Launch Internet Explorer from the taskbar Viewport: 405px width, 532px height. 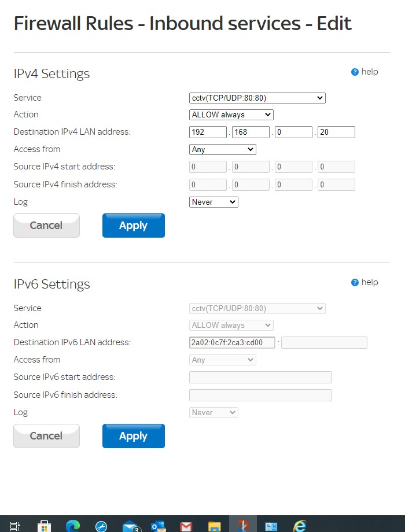[x=299, y=526]
